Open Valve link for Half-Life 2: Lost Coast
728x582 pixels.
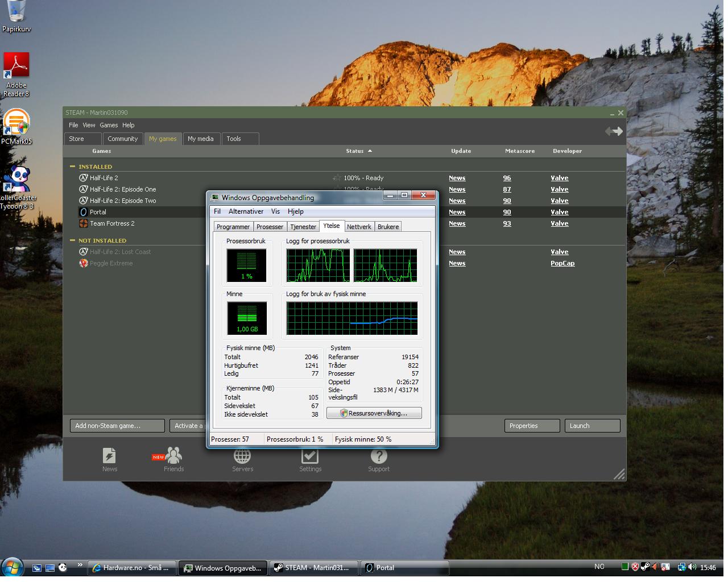click(559, 252)
